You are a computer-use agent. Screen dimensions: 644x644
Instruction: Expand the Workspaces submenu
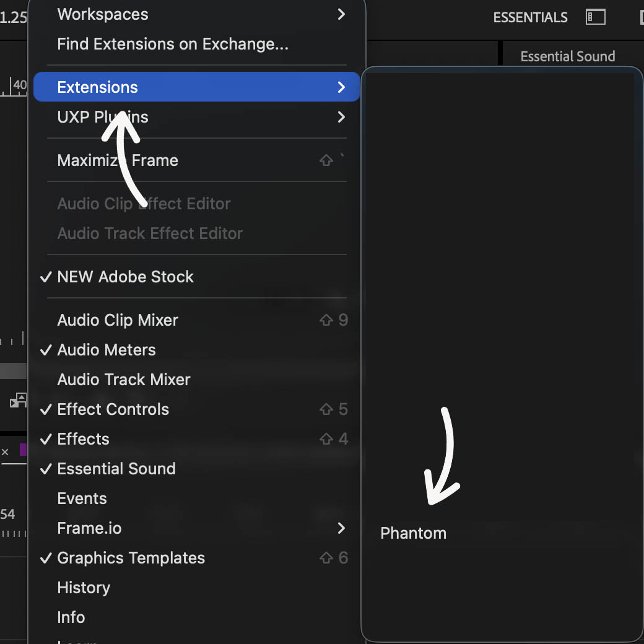coord(102,14)
